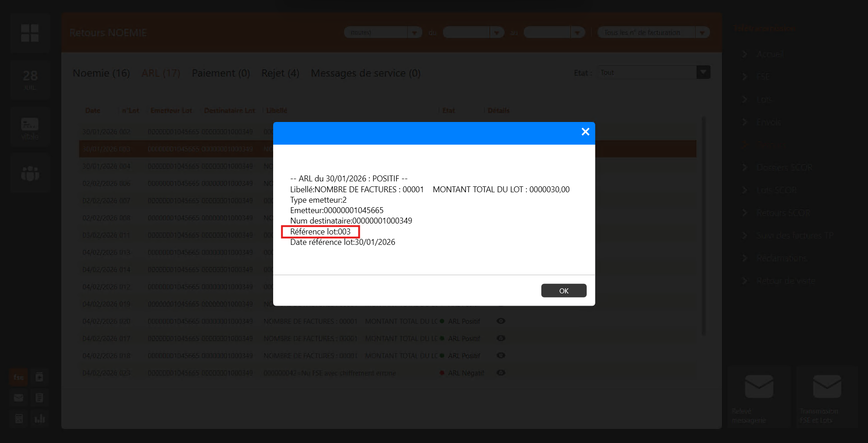
Task: Click 'Date référence lot:30/01/2026' in dialog
Action: point(343,242)
